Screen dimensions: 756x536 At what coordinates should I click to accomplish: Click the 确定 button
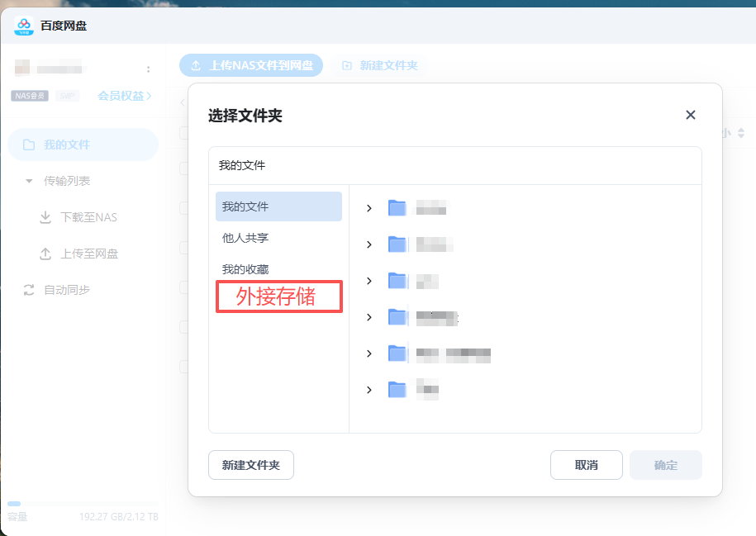click(x=665, y=465)
